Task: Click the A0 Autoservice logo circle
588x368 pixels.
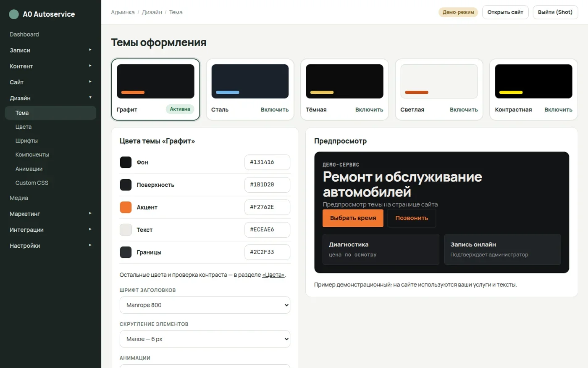Action: pyautogui.click(x=14, y=14)
